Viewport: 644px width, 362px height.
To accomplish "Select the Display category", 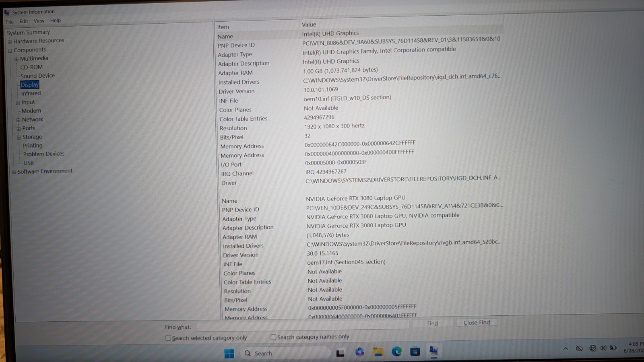I will pos(30,85).
